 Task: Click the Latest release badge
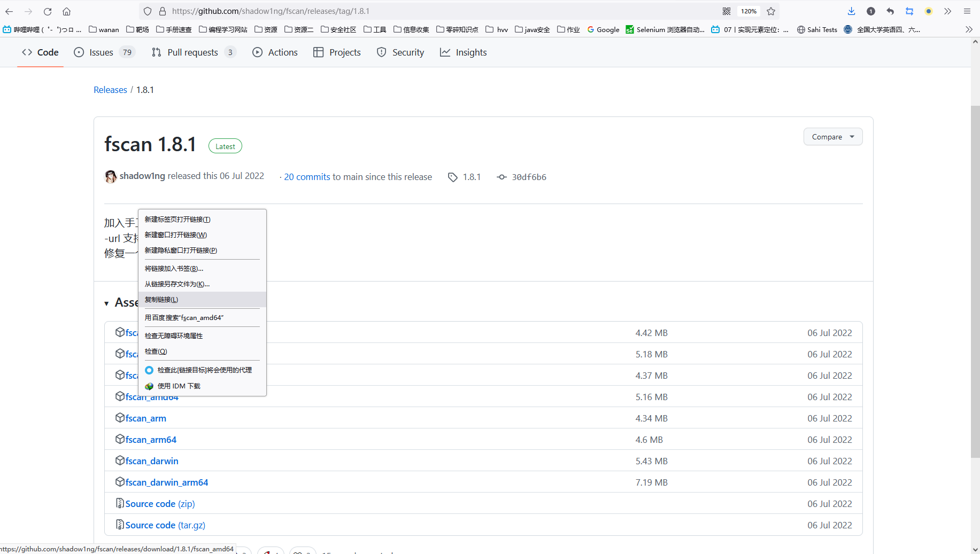(225, 146)
